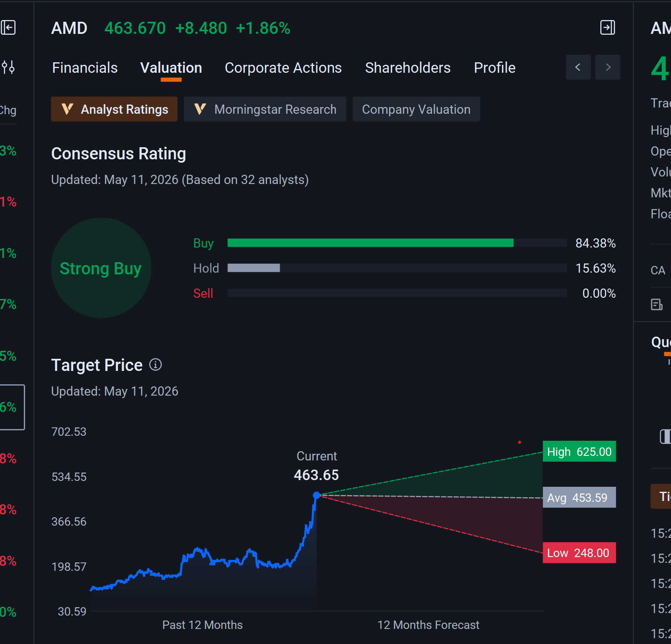Viewport: 671px width, 644px height.
Task: Click the Target Price info icon
Action: tap(156, 365)
